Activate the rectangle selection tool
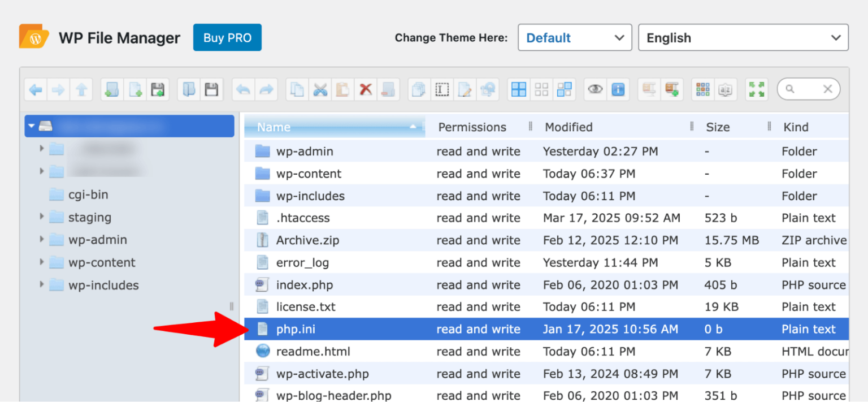This screenshot has height=402, width=868. (x=442, y=89)
